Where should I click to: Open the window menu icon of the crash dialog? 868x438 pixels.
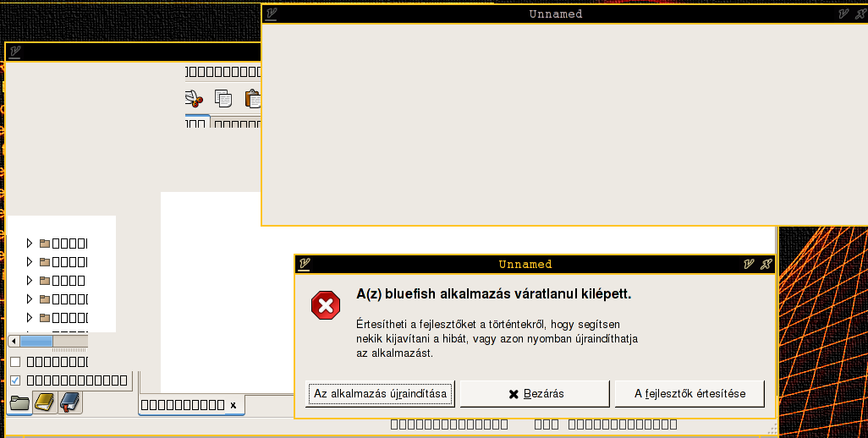click(x=304, y=264)
